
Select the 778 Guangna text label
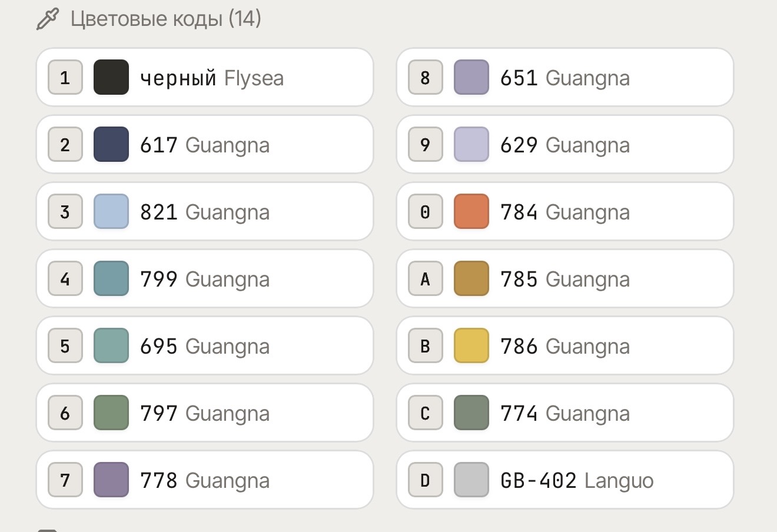(205, 480)
